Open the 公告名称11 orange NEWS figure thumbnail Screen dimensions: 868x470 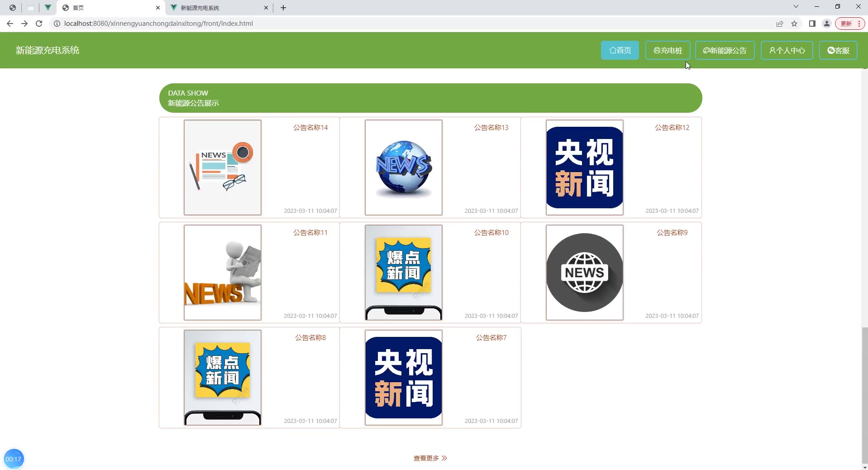click(223, 273)
